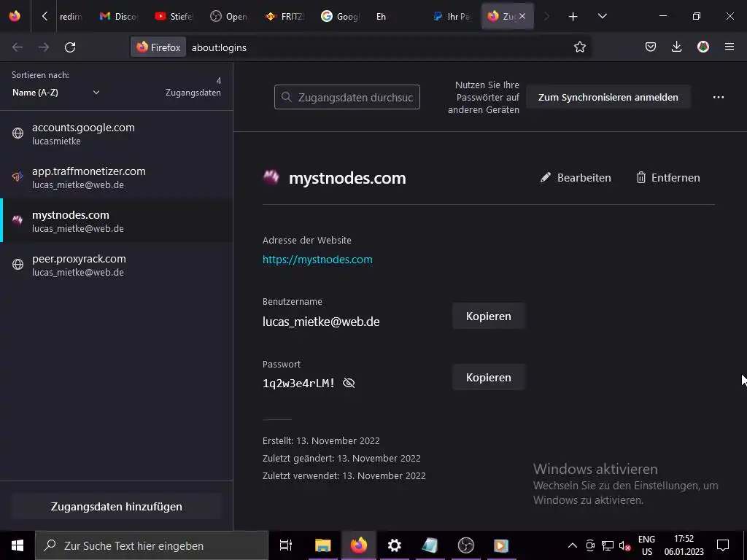The height and width of the screenshot is (560, 747).
Task: Open the clock showing 17:52
Action: 684,545
